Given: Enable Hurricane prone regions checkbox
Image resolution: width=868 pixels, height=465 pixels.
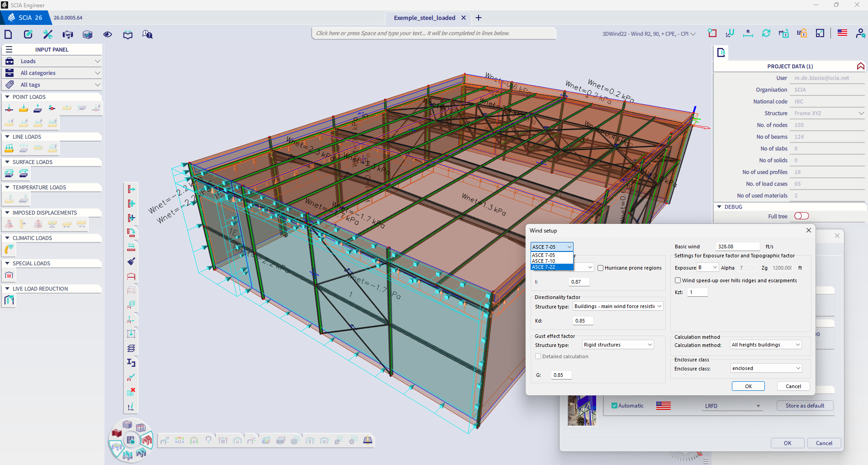Looking at the screenshot, I should click(601, 268).
